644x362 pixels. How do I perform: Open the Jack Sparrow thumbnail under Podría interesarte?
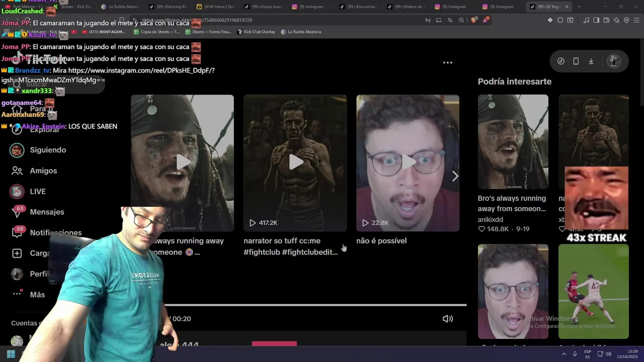pyautogui.click(x=513, y=142)
